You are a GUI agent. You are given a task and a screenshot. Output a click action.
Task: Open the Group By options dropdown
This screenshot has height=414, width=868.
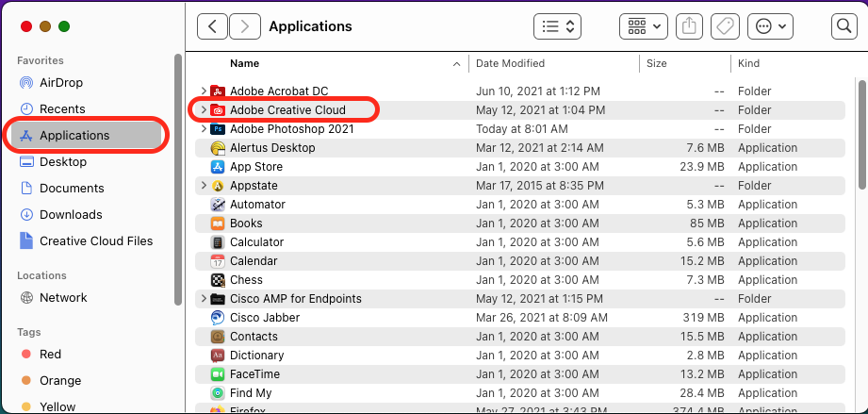644,26
